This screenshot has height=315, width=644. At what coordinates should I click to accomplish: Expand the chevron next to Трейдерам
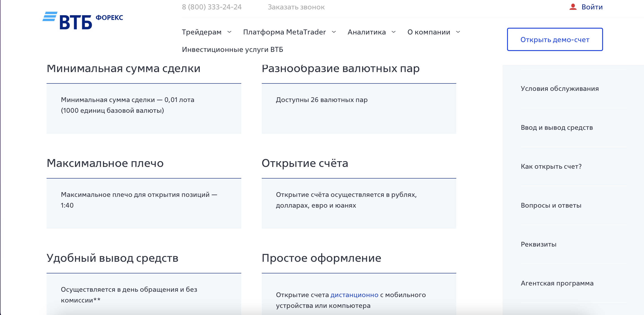coord(229,32)
